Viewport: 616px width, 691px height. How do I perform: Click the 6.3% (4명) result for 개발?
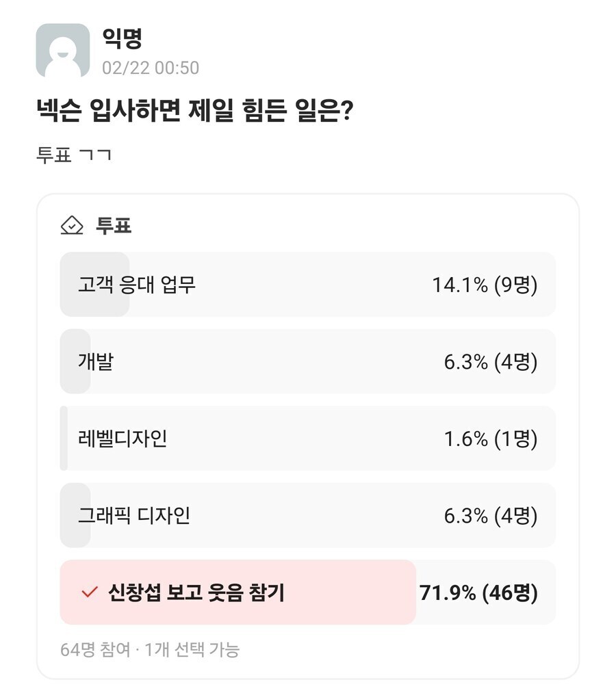point(491,361)
